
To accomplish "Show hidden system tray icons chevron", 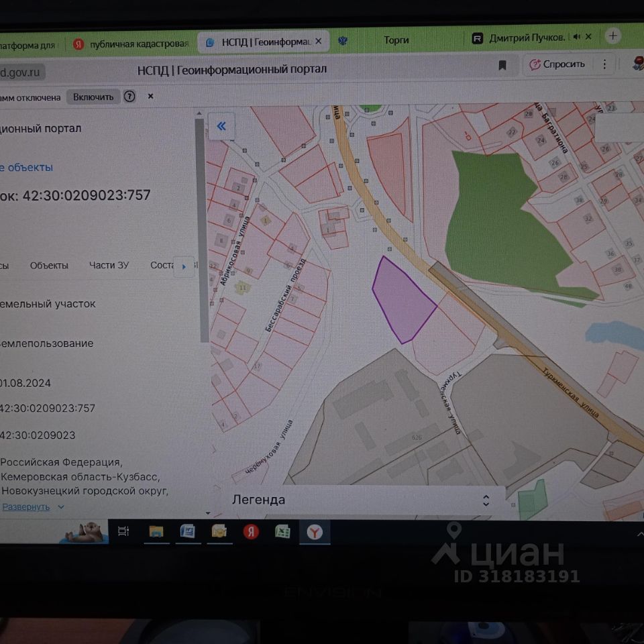I will coord(640,535).
